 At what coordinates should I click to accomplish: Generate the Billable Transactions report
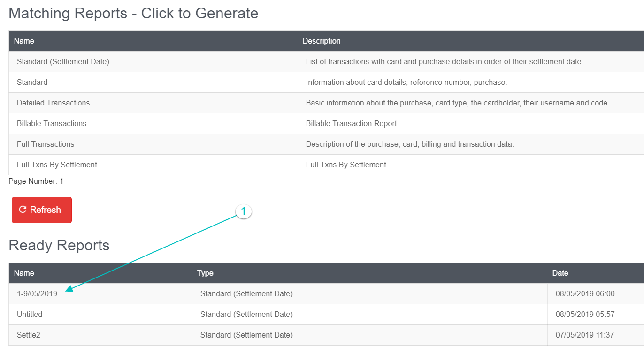52,123
